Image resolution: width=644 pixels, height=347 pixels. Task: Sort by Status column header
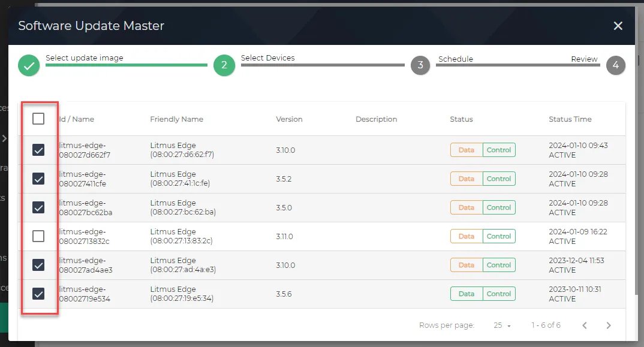pyautogui.click(x=461, y=119)
